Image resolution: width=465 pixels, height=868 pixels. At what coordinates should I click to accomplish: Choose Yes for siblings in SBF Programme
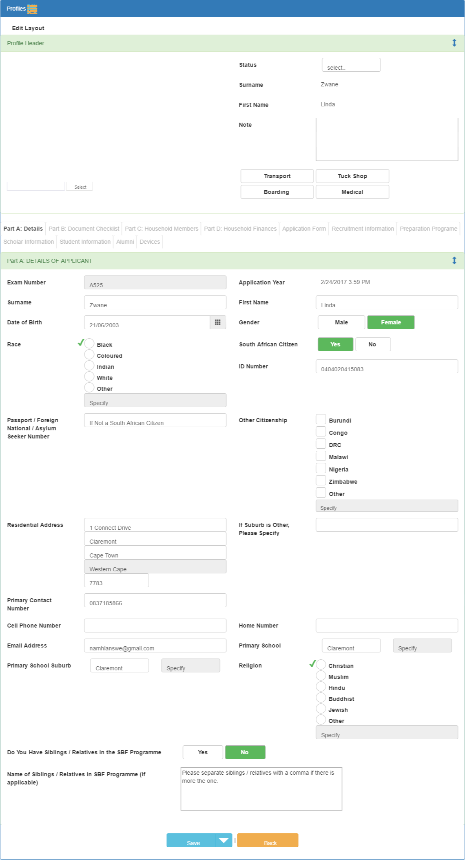click(203, 752)
